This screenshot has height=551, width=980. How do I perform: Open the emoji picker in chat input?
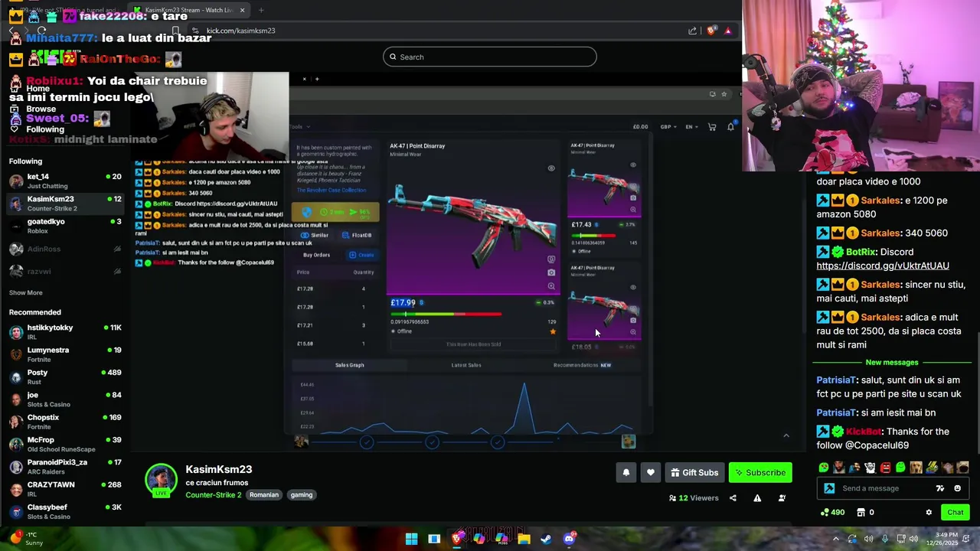pyautogui.click(x=957, y=488)
